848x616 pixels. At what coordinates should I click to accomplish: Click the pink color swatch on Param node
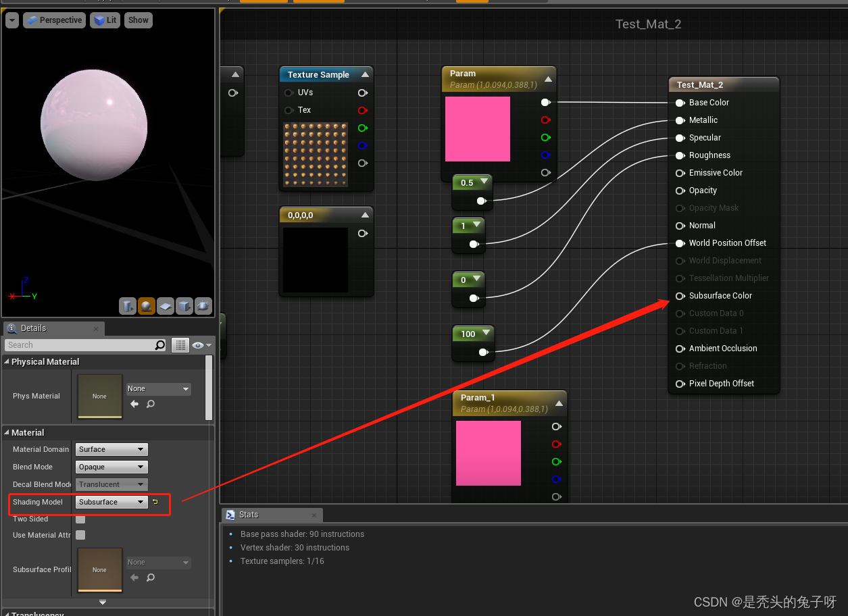point(477,128)
